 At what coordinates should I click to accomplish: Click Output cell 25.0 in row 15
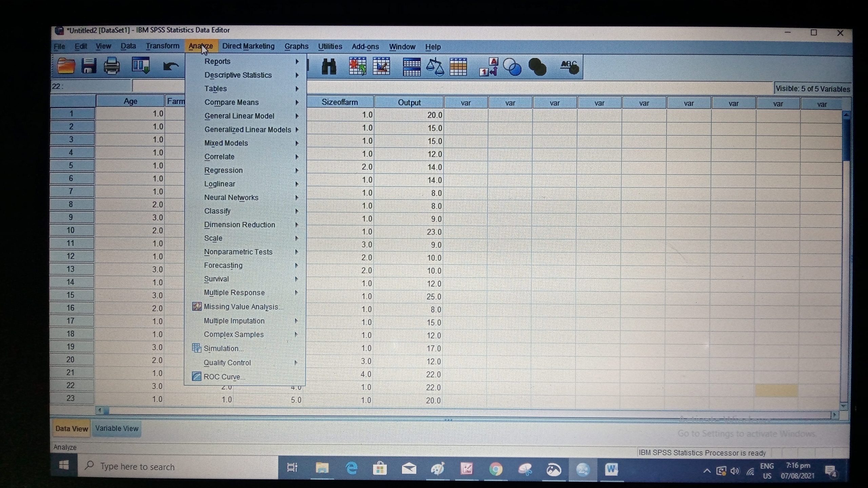(409, 297)
